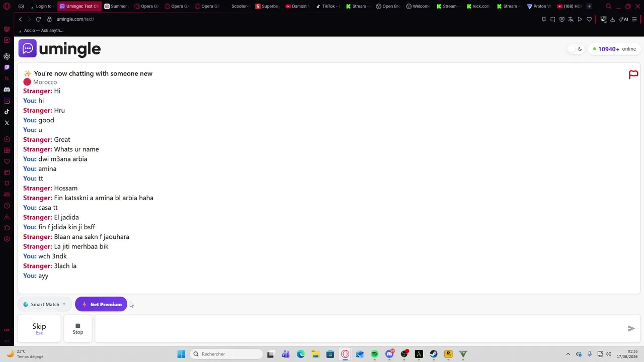Viewport: 644px width, 362px height.
Task: Open Rockstar Games Launcher from taskbar
Action: point(448,354)
